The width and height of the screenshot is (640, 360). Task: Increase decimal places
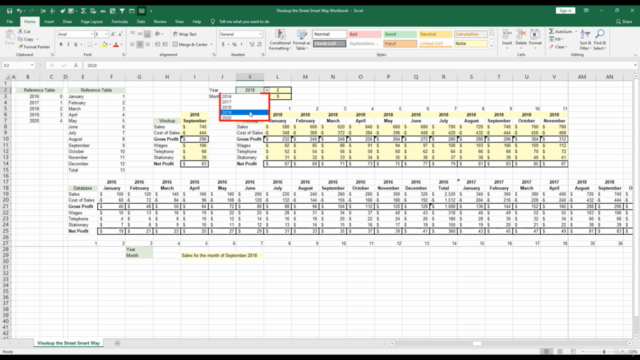point(251,44)
